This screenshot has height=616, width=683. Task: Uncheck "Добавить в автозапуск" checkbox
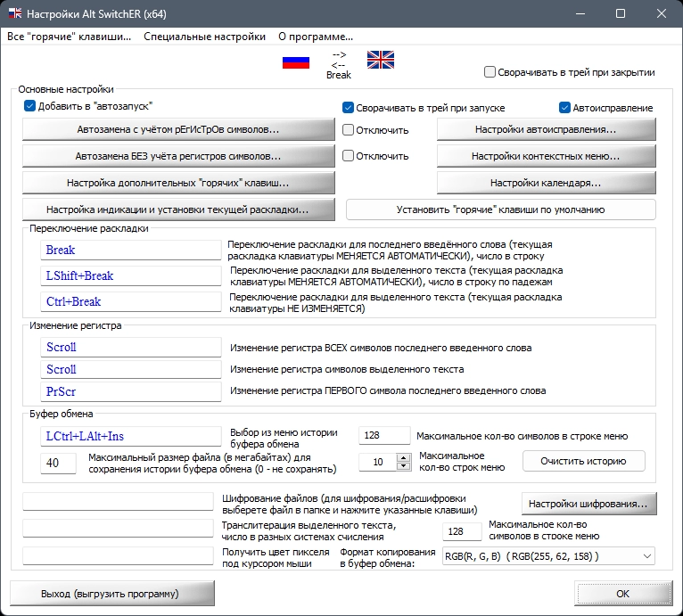[29, 106]
